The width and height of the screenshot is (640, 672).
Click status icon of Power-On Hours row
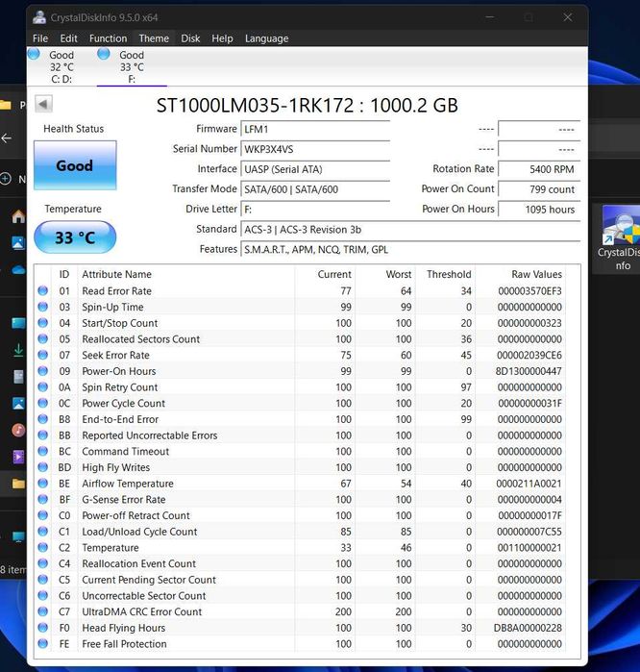(43, 371)
